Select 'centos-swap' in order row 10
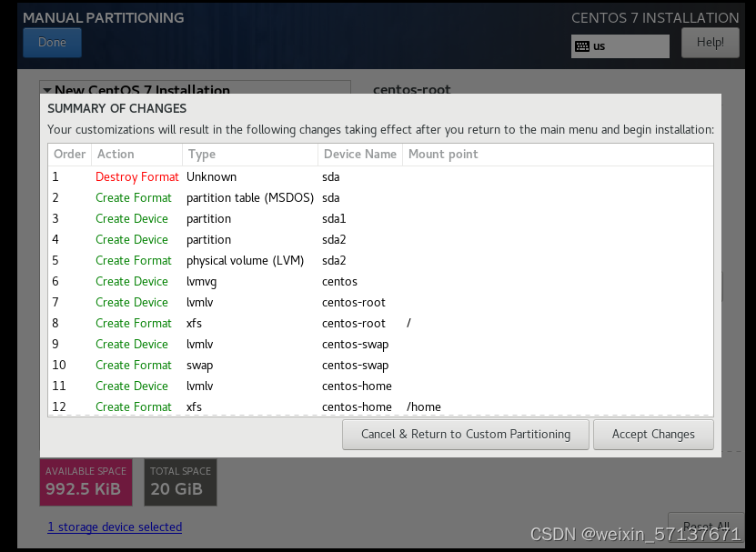This screenshot has width=756, height=552. (x=356, y=366)
